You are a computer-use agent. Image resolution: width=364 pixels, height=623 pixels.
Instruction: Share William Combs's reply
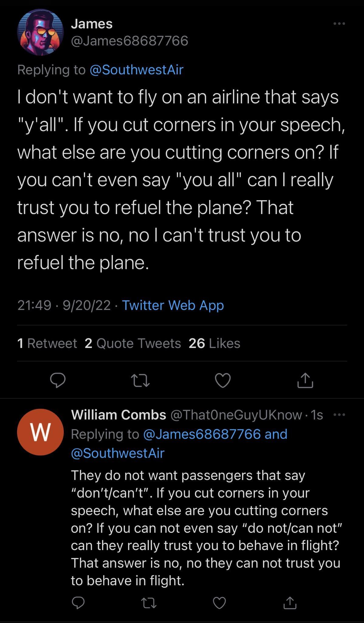290,604
